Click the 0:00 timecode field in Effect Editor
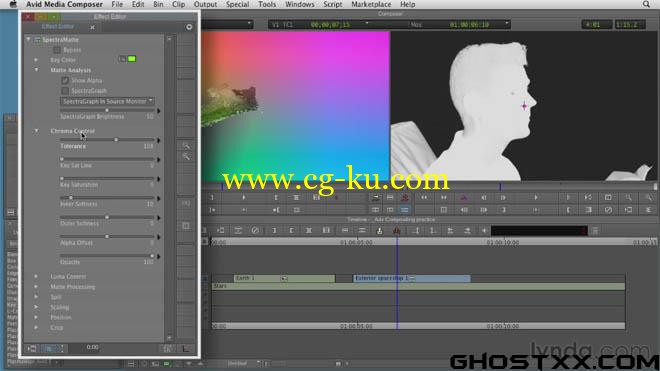 pos(93,347)
